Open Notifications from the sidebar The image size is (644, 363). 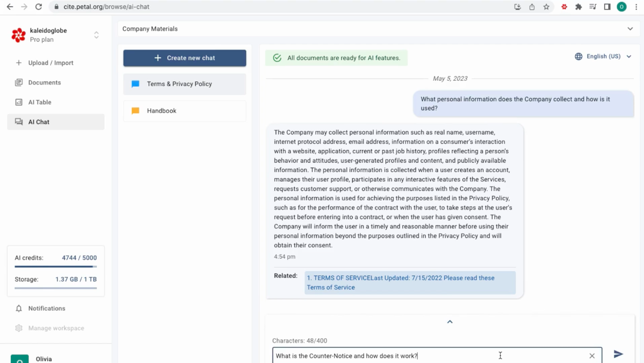(x=47, y=308)
